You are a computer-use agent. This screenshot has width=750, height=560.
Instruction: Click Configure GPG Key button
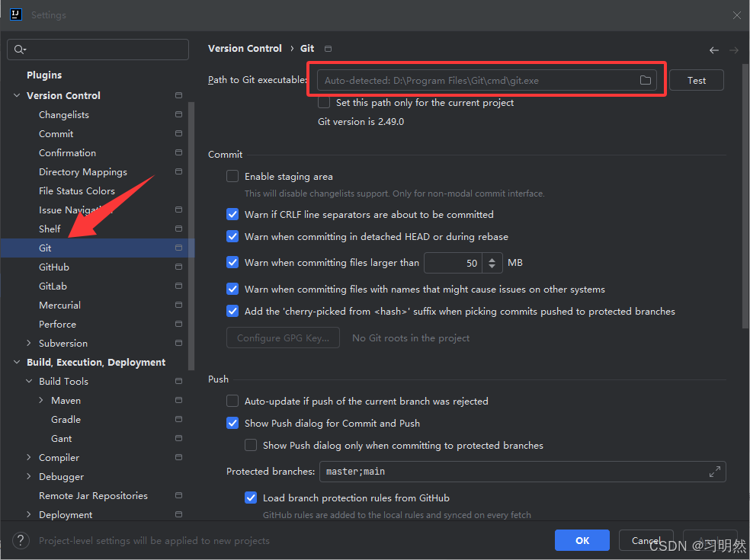pyautogui.click(x=284, y=338)
